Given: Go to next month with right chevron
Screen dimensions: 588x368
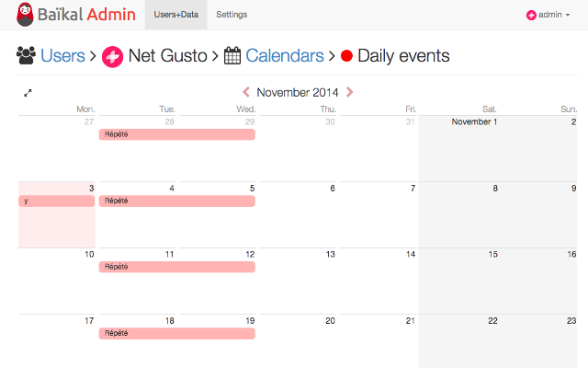Looking at the screenshot, I should [x=349, y=92].
